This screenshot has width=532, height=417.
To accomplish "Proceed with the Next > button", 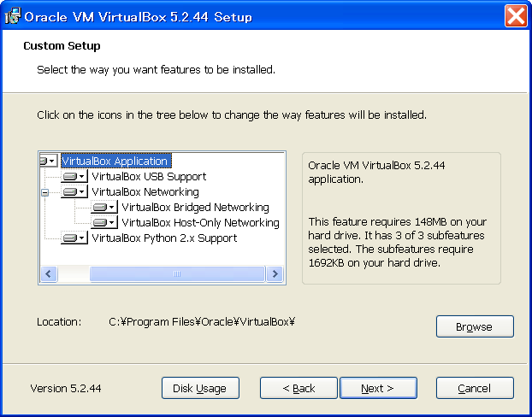I will pyautogui.click(x=378, y=388).
